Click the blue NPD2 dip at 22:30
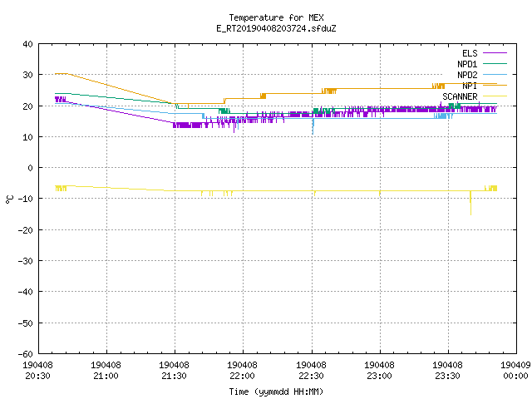532x399 pixels. tap(313, 126)
